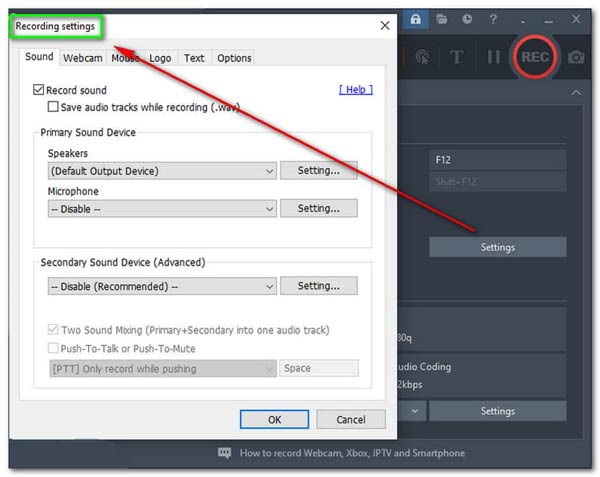Click the chat icon beside the how-to message
Screen dimensions: 600x477
[224, 453]
